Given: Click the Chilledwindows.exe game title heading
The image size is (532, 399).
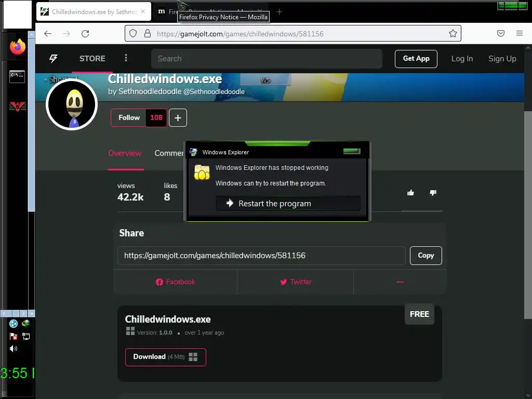Looking at the screenshot, I should pyautogui.click(x=165, y=79).
